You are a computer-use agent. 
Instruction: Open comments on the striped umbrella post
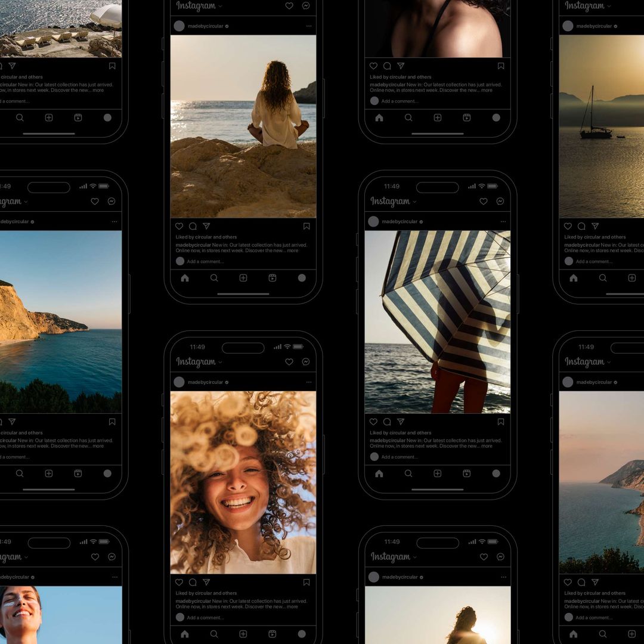click(388, 420)
